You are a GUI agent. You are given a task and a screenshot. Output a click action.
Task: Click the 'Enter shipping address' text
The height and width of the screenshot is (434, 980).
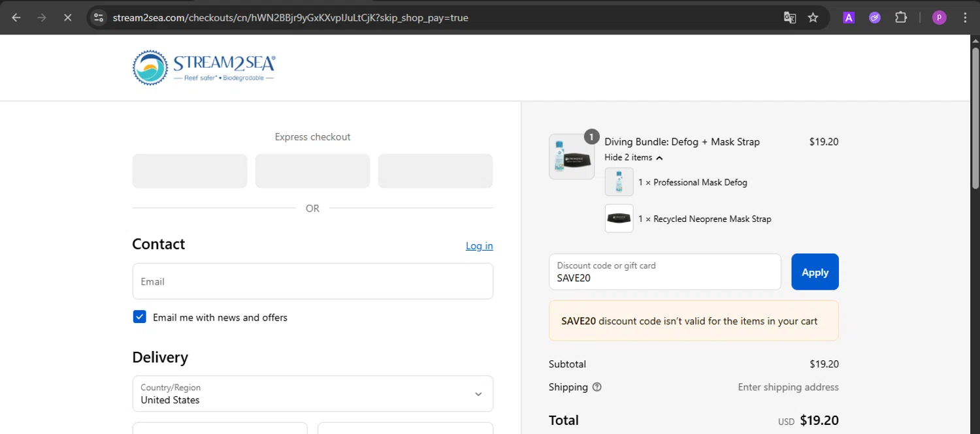point(788,387)
